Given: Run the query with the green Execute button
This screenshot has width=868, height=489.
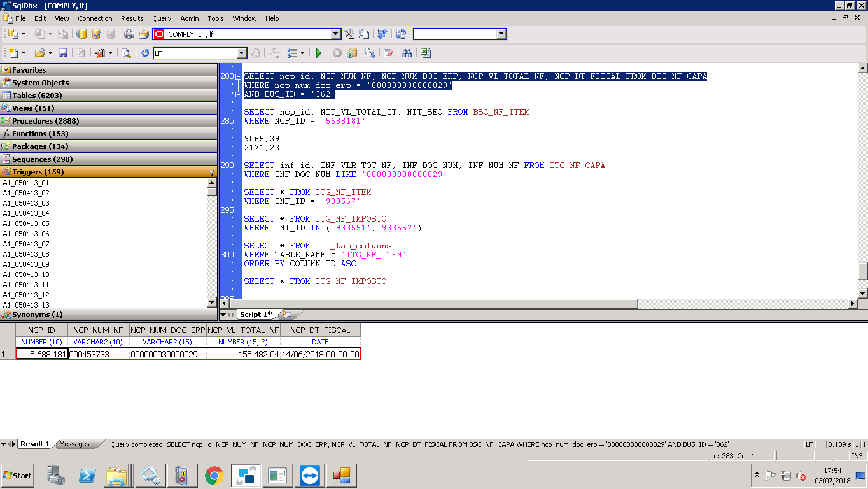Looking at the screenshot, I should coord(319,53).
